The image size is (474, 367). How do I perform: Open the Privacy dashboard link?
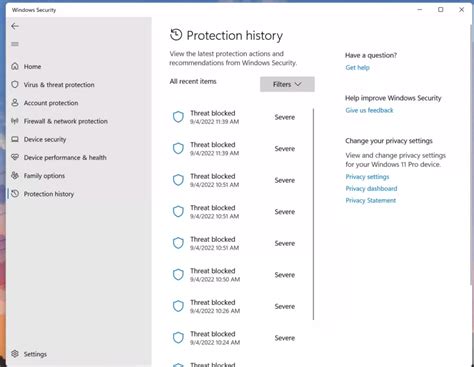click(371, 189)
